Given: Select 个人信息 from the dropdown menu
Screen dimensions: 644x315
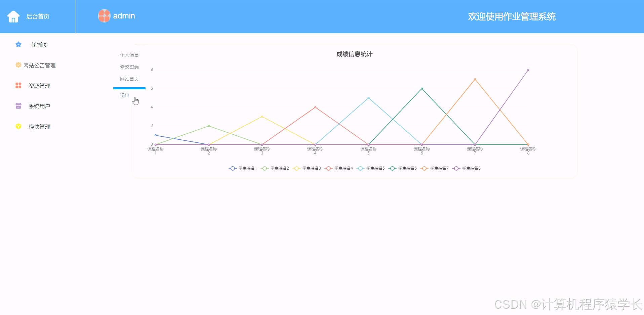Looking at the screenshot, I should click(x=129, y=55).
